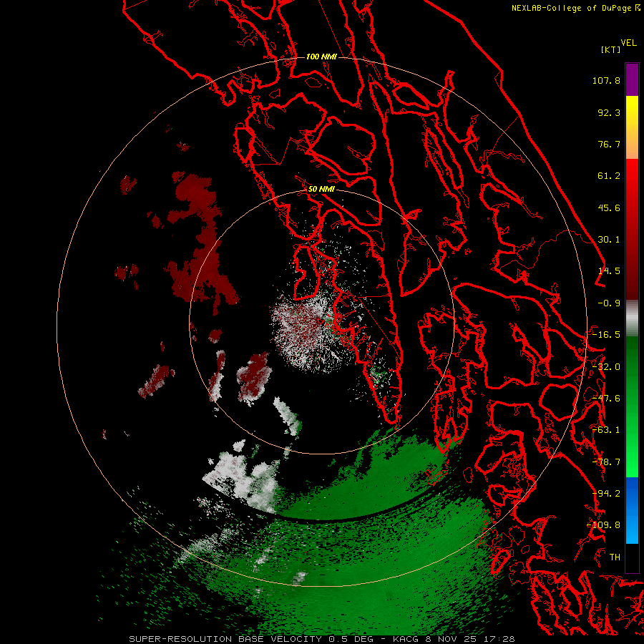The height and width of the screenshot is (644, 644).
Task: Click the -109.8 velocity scale value
Action: click(604, 525)
